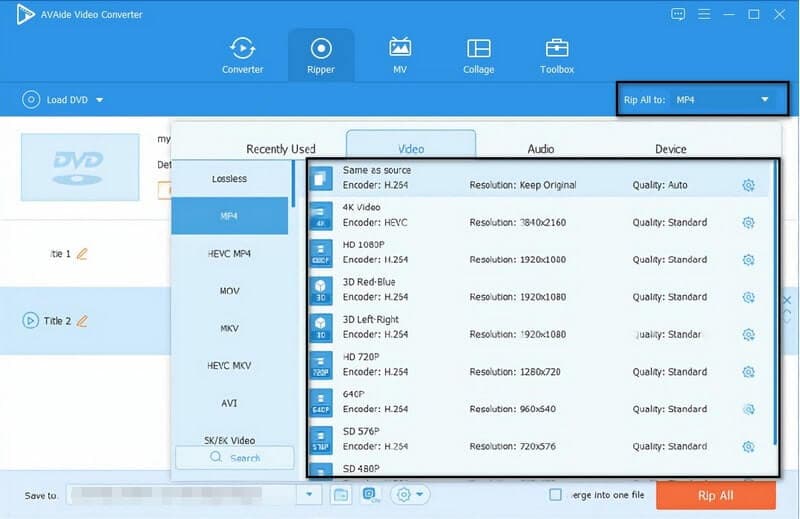Open the bottom preferences gear dropdown

tap(410, 494)
